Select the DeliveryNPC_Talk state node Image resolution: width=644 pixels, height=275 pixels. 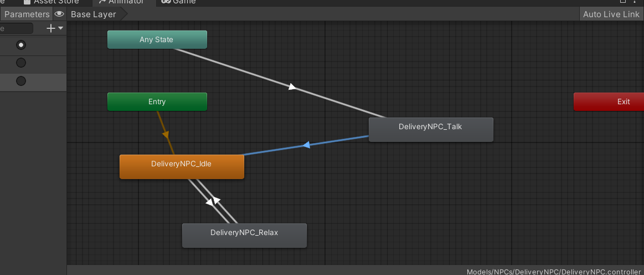coord(430,129)
